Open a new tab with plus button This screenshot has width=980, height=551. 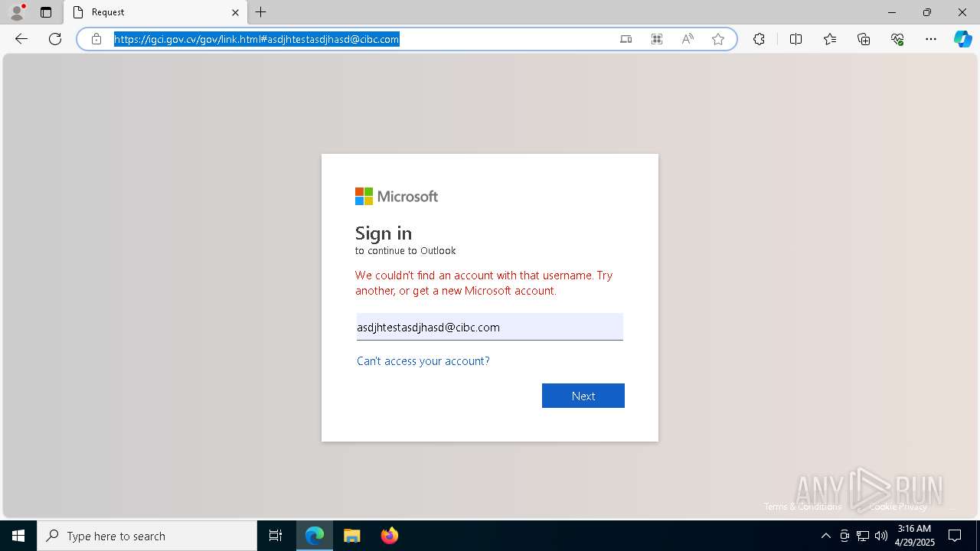click(261, 12)
